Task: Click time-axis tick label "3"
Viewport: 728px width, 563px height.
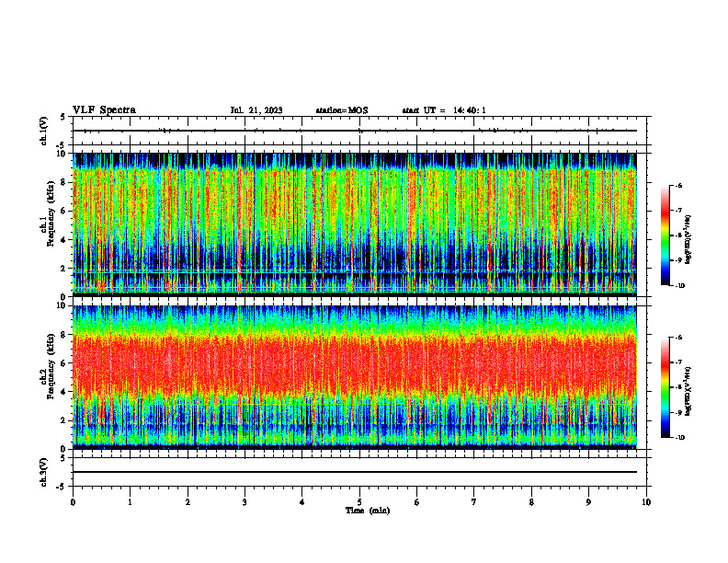Action: pos(245,502)
